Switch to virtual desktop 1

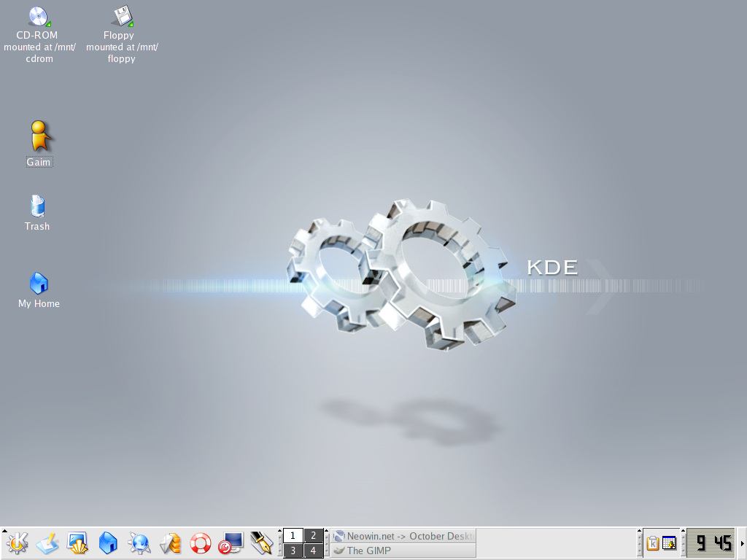pos(293,536)
